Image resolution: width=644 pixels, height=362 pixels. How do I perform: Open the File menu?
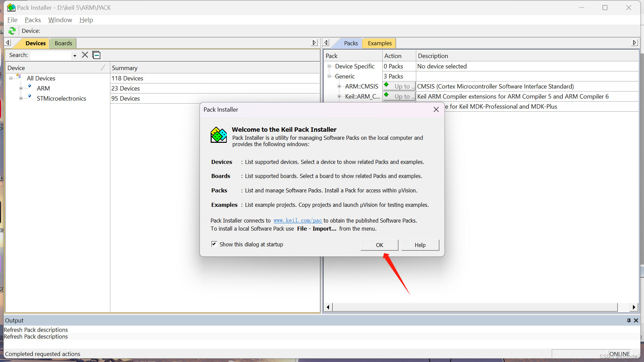(x=12, y=20)
